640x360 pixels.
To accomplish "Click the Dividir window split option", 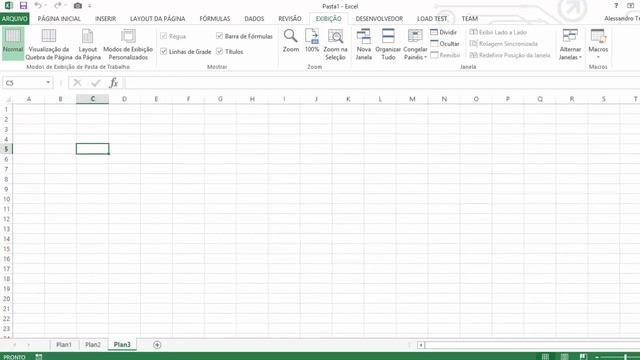I will point(444,32).
